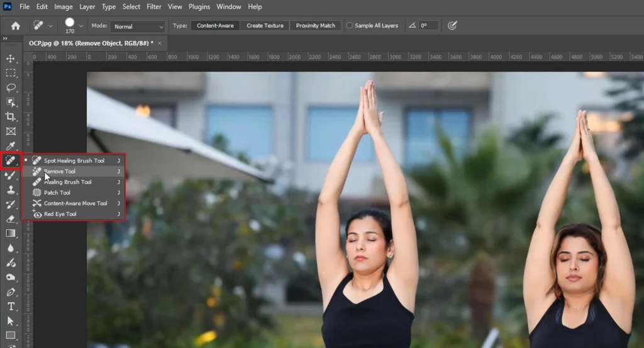This screenshot has height=348, width=644.
Task: Select the History Brush tool
Action: point(11,205)
